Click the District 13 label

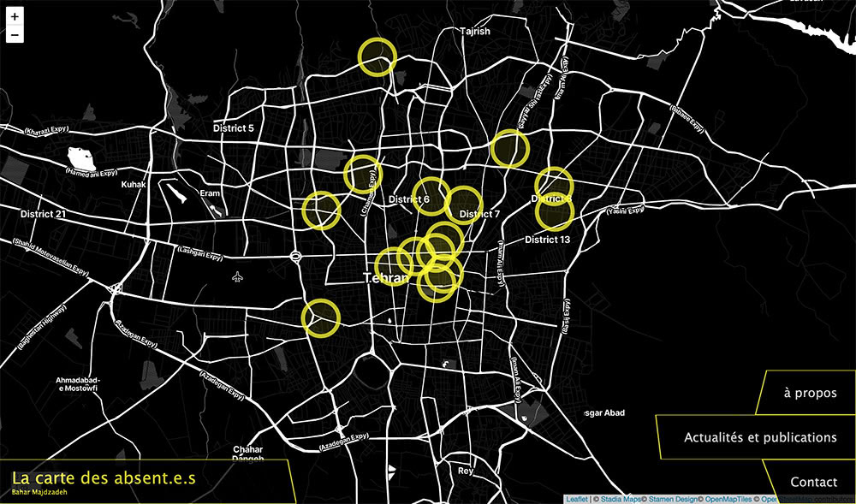coord(547,240)
